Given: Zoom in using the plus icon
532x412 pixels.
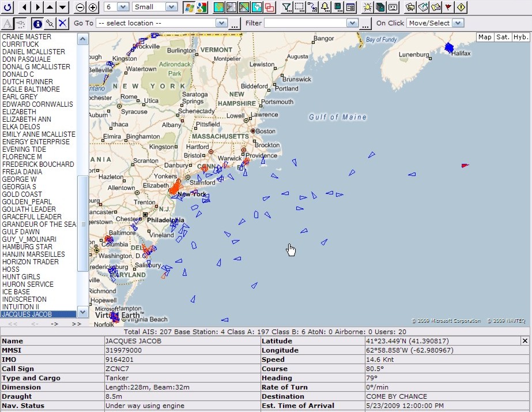Looking at the screenshot, I should 93,7.
